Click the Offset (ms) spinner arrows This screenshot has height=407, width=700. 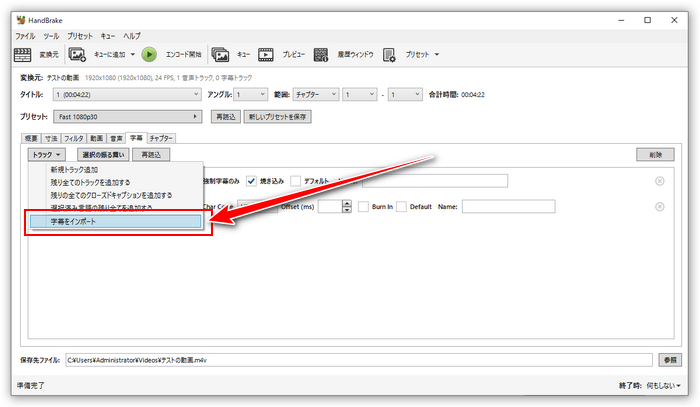coord(347,206)
